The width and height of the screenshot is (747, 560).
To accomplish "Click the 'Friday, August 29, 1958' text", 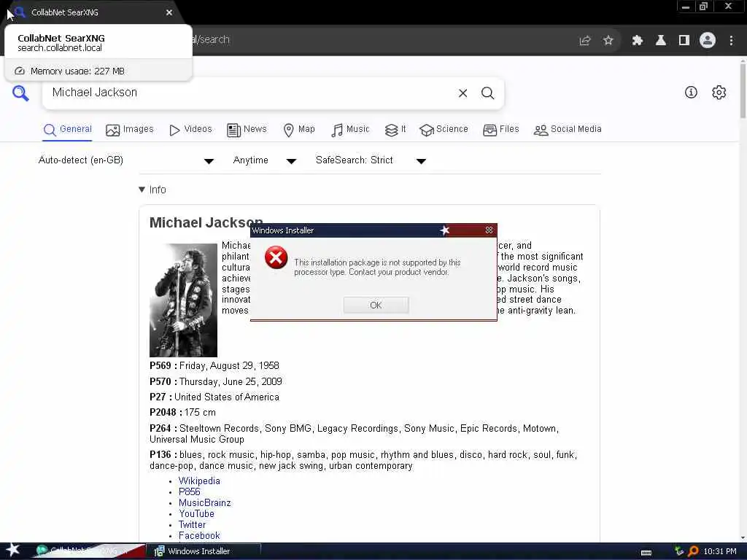I will pyautogui.click(x=229, y=366).
